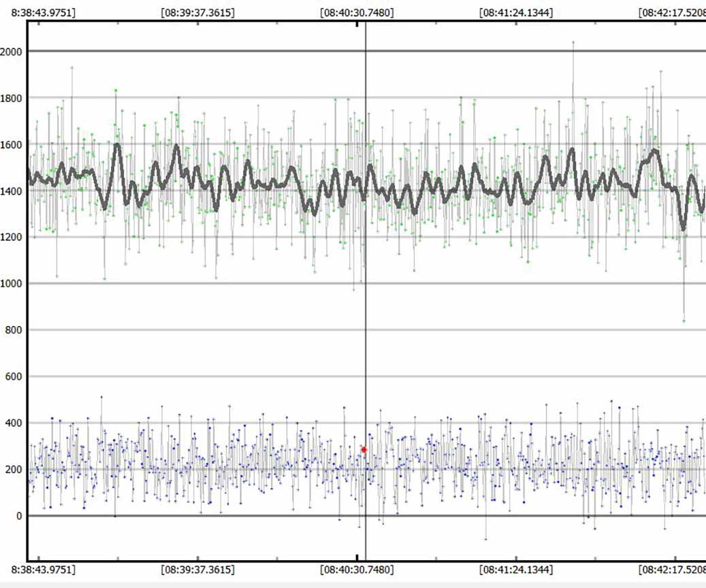
Task: Click the top time label 08:39:37.3615
Action: (x=197, y=13)
